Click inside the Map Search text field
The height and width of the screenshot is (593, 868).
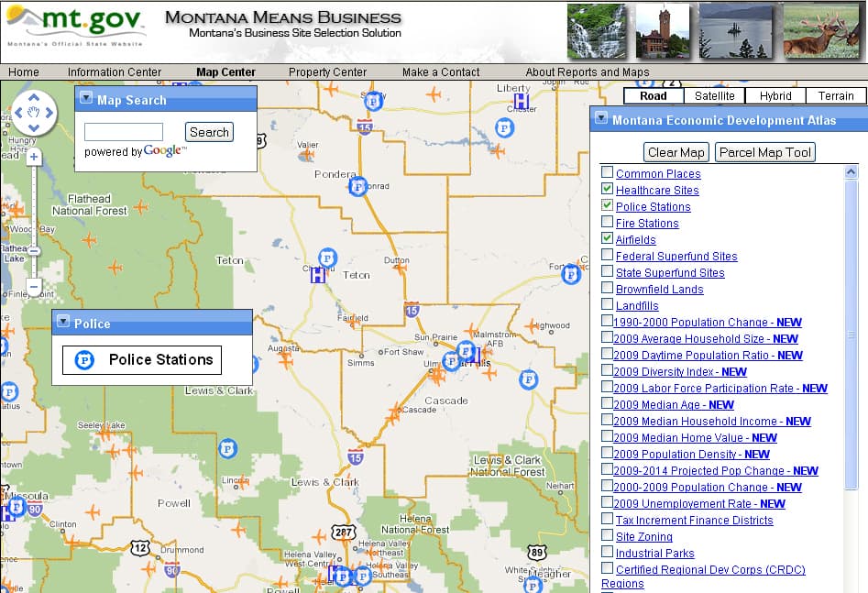124,131
